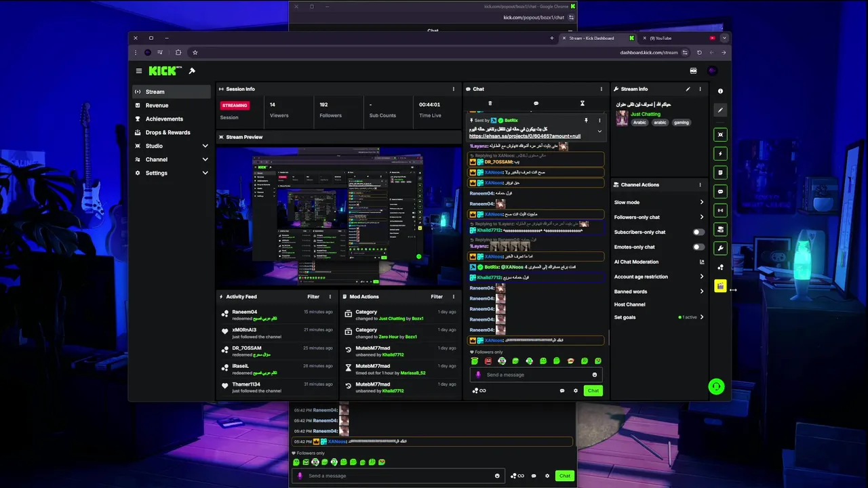This screenshot has height=488, width=868.
Task: Switch to the (9) YouTube browser tab
Action: tap(678, 38)
